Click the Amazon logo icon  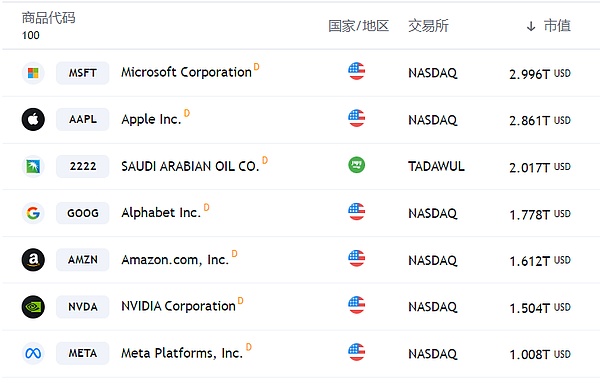click(x=33, y=260)
